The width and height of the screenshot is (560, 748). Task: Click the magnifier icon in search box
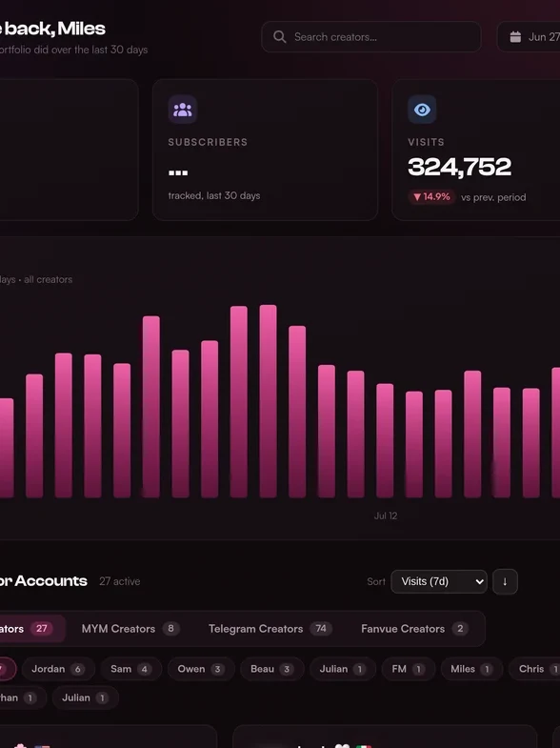click(280, 37)
